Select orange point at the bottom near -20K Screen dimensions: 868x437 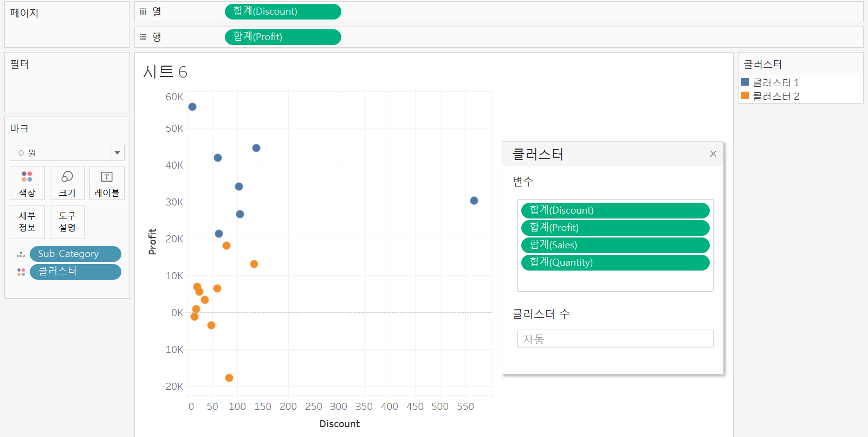click(x=229, y=378)
